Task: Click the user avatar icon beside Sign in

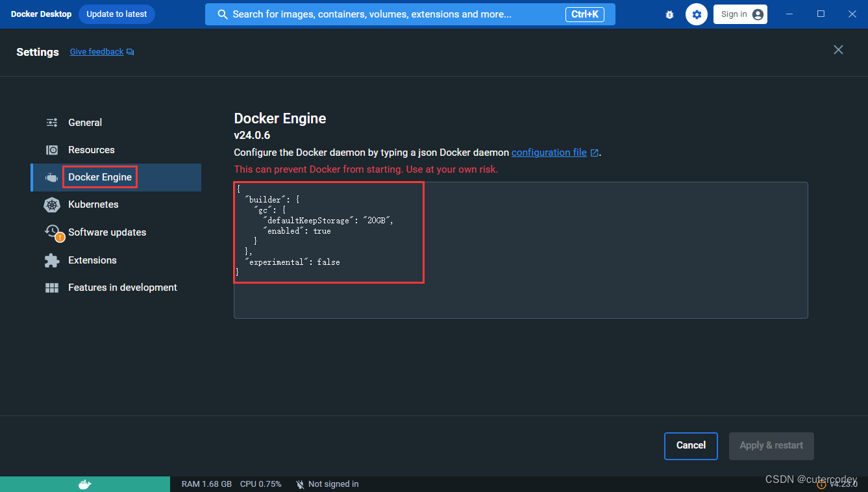Action: tap(758, 14)
